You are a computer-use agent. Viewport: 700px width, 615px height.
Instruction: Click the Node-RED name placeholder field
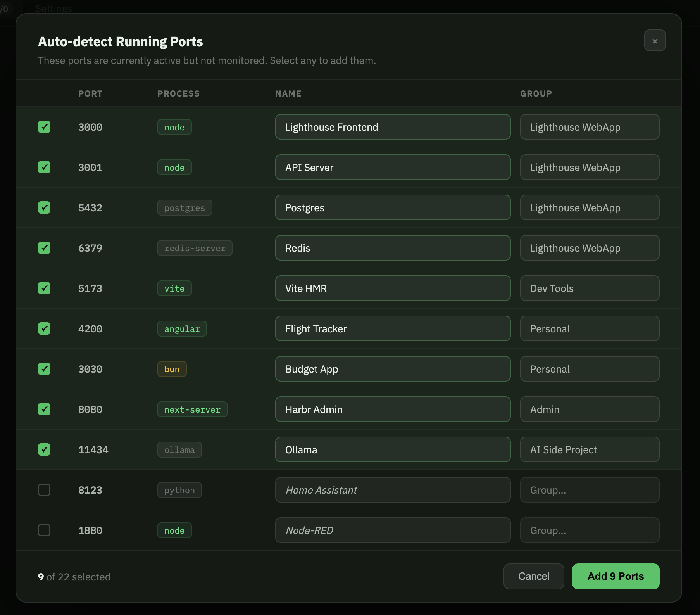(393, 530)
